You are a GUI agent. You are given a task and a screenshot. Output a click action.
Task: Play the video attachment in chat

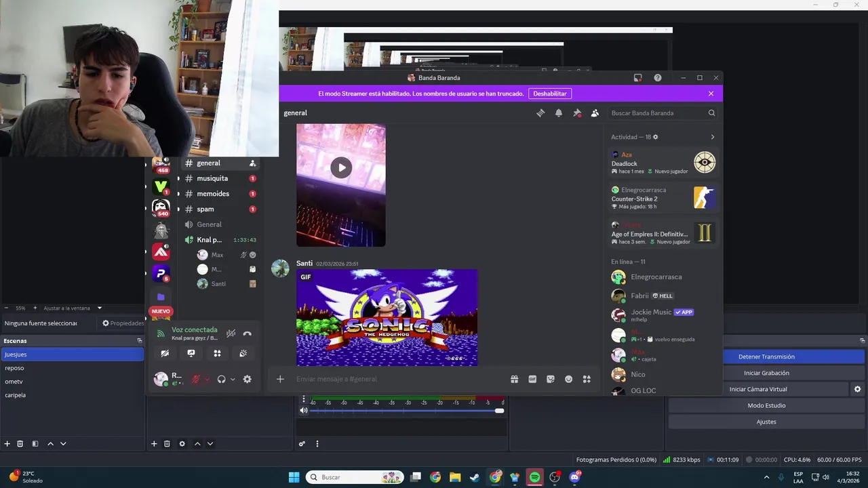[x=341, y=167]
